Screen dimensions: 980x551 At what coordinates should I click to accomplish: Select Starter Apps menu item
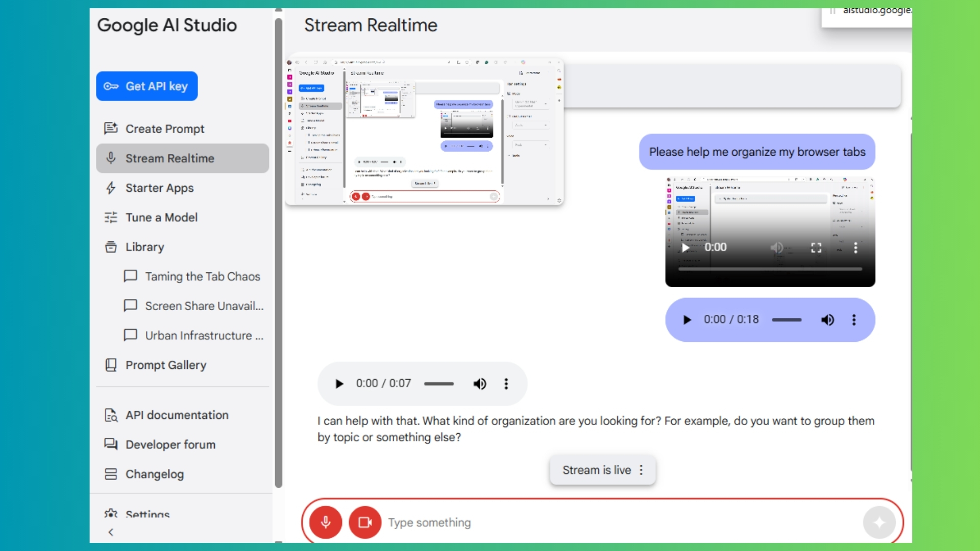point(159,188)
